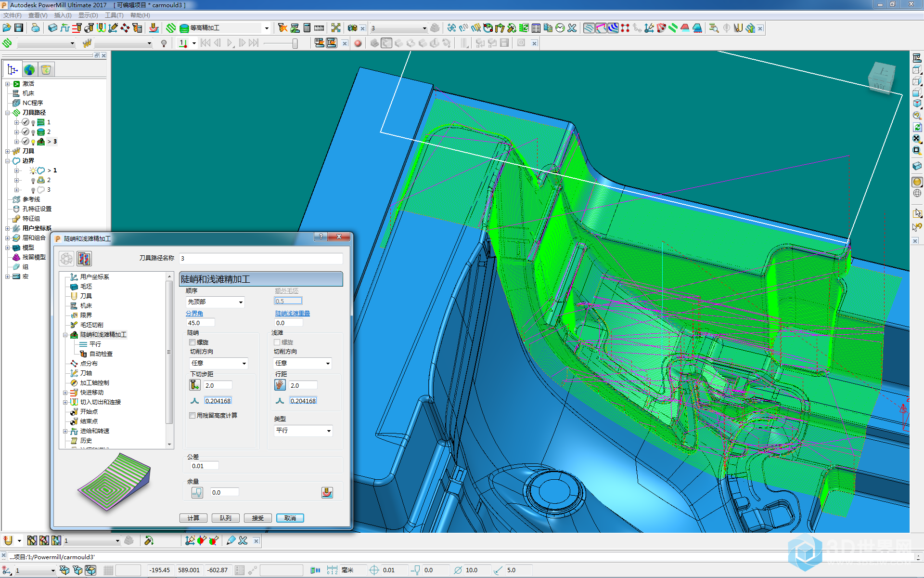
Task: Click the 陡峭浅滩重叠 link
Action: pos(293,314)
